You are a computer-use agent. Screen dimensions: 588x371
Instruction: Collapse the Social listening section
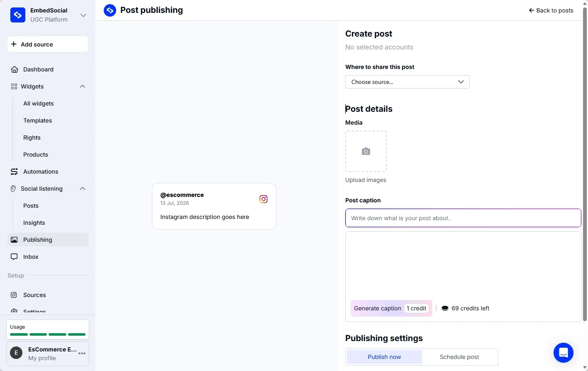83,189
